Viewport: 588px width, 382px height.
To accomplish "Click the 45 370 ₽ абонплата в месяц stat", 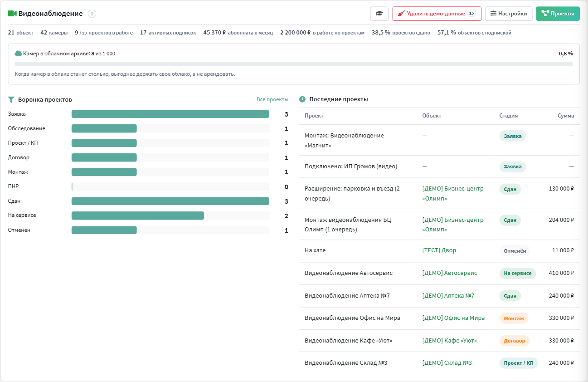I will 238,33.
